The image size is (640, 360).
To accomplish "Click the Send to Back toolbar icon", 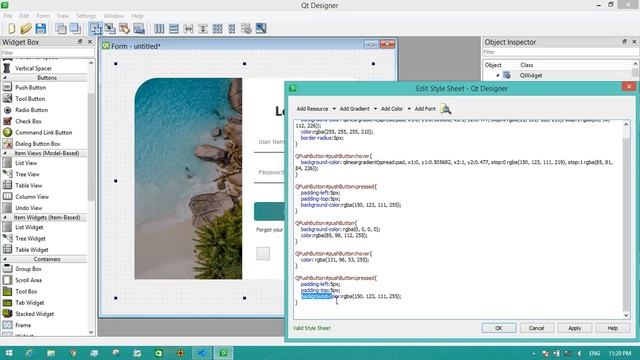I will [61, 29].
